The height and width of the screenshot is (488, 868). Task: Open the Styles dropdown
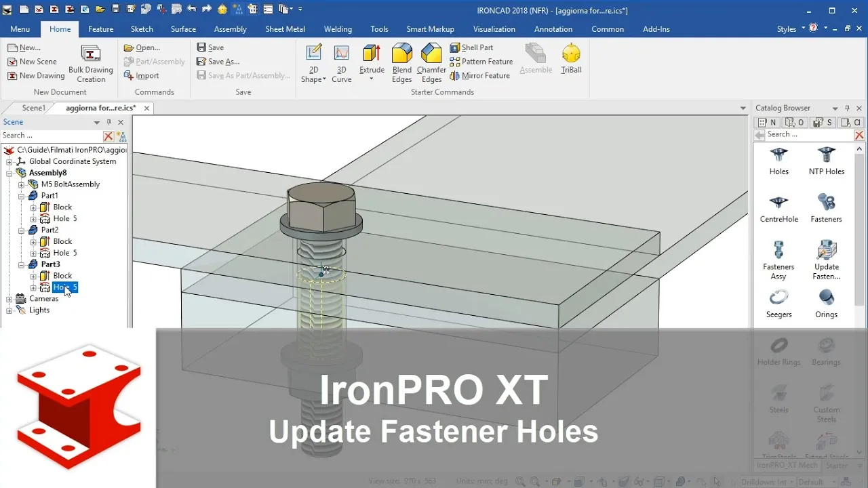point(791,29)
